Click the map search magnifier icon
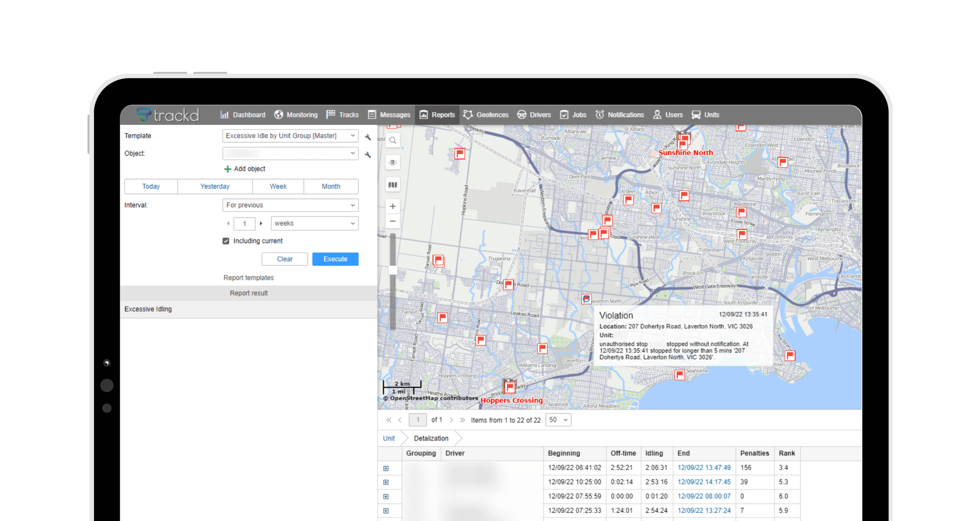The height and width of the screenshot is (521, 980). [x=392, y=140]
